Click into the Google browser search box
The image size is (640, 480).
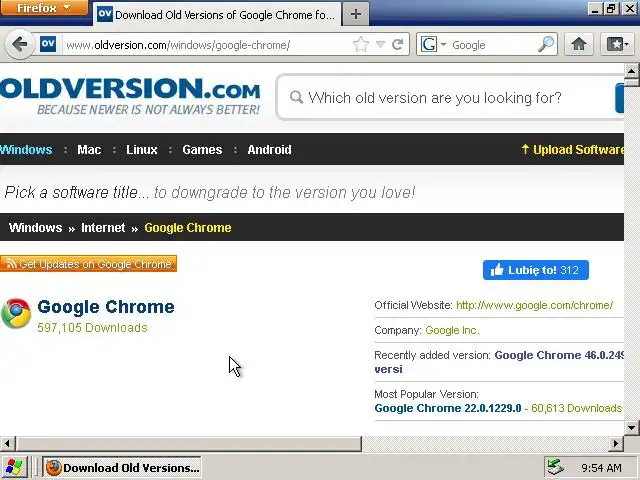[x=492, y=44]
